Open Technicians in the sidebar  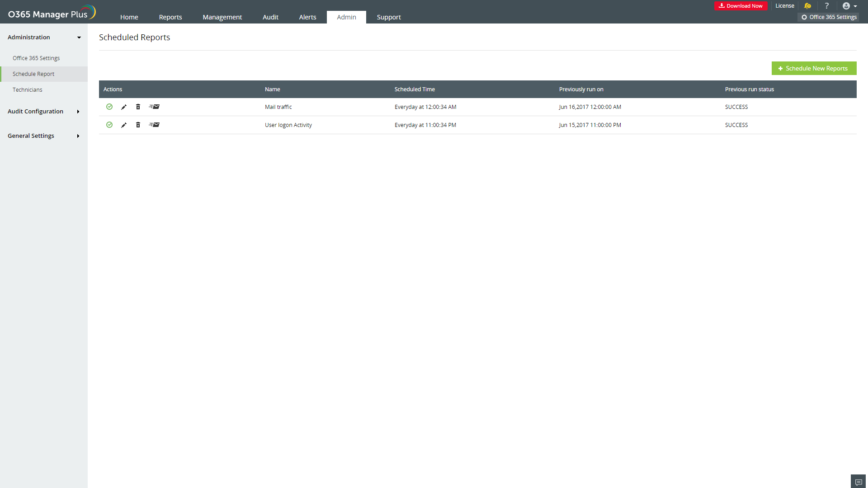pyautogui.click(x=28, y=90)
